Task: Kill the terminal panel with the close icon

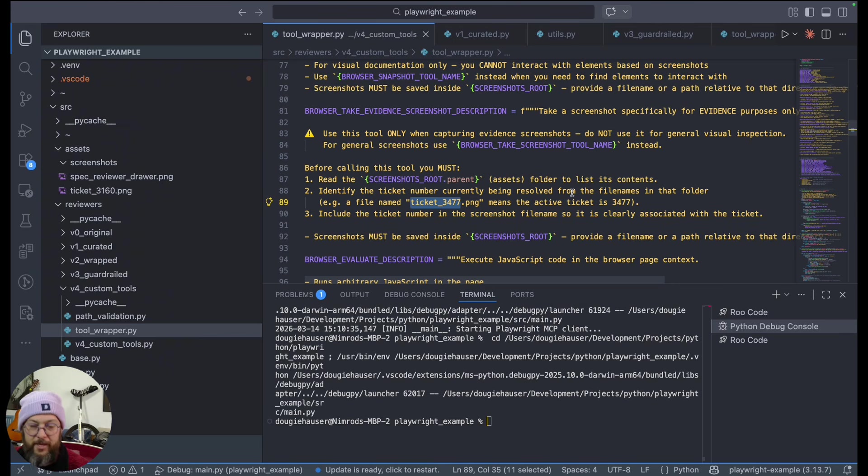Action: pos(843,294)
